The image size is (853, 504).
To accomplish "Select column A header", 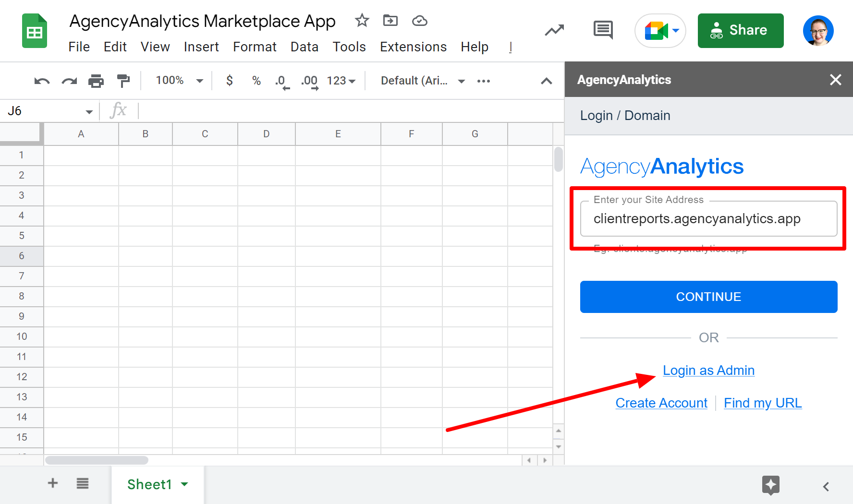I will point(81,134).
